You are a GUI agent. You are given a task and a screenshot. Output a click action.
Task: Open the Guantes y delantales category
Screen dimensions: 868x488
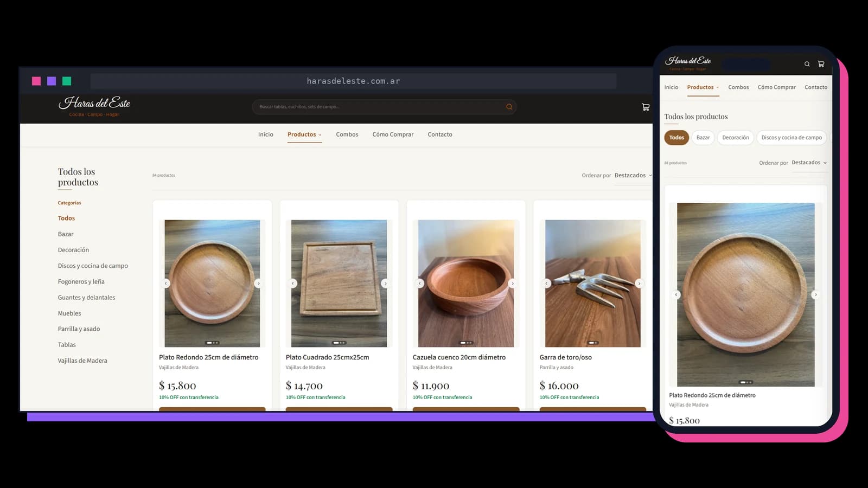click(87, 298)
